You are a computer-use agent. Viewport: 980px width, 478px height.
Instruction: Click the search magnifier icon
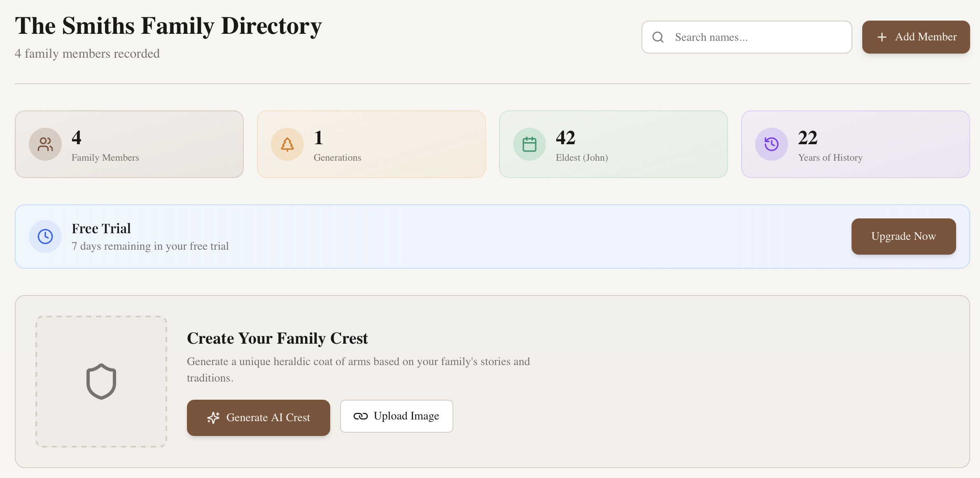pyautogui.click(x=658, y=37)
